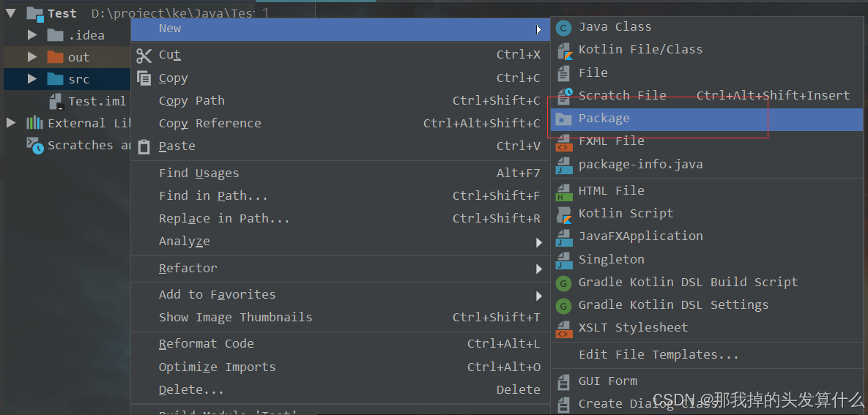Choose Reformat Code menu entry

[341, 344]
